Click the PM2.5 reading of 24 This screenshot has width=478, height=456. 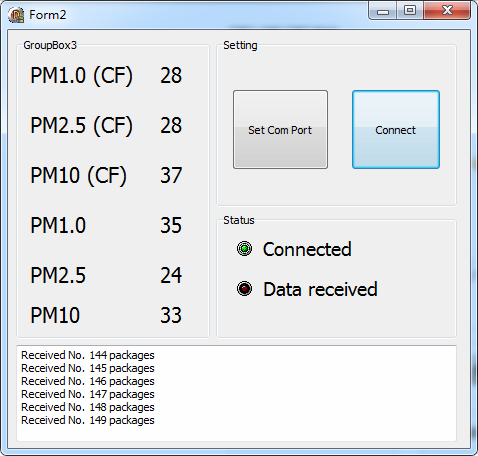click(171, 275)
